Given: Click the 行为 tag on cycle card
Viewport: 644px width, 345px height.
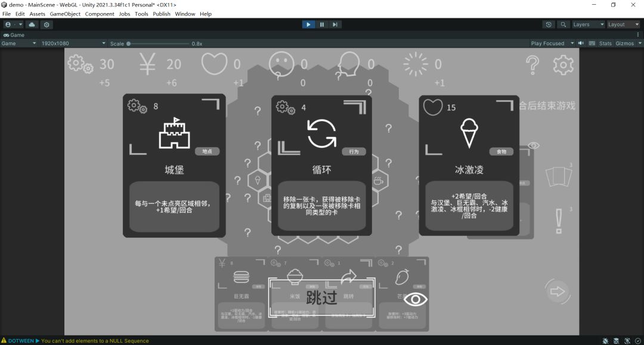Looking at the screenshot, I should (x=354, y=152).
